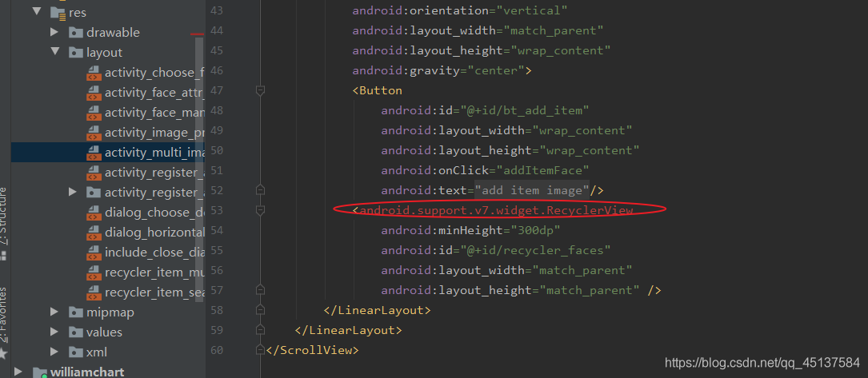
Task: Select activity_choose_f file in tree
Action: pyautogui.click(x=154, y=73)
